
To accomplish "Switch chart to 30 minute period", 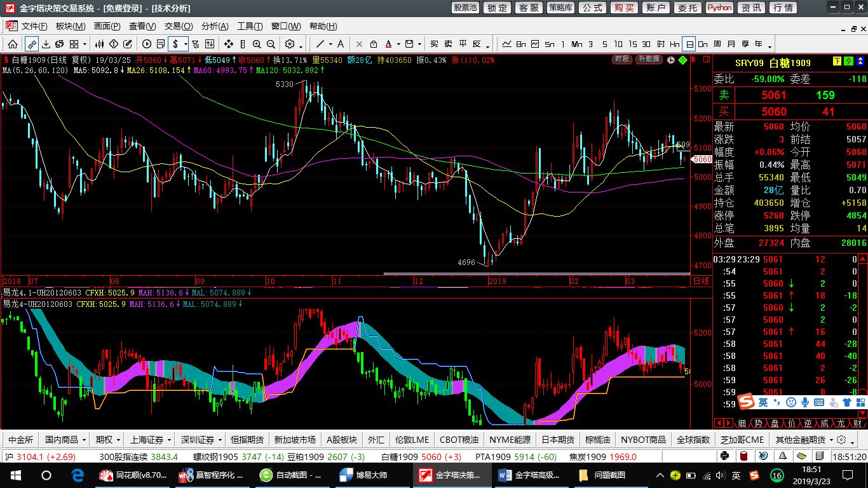I will 646,44.
